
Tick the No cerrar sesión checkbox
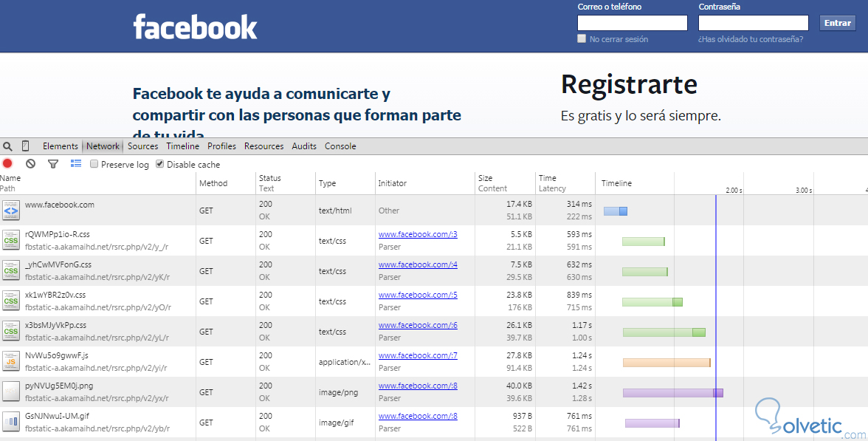[582, 38]
